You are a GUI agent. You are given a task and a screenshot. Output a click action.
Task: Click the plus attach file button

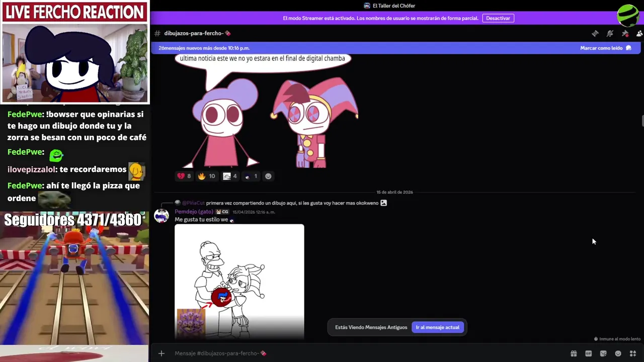coord(162,353)
